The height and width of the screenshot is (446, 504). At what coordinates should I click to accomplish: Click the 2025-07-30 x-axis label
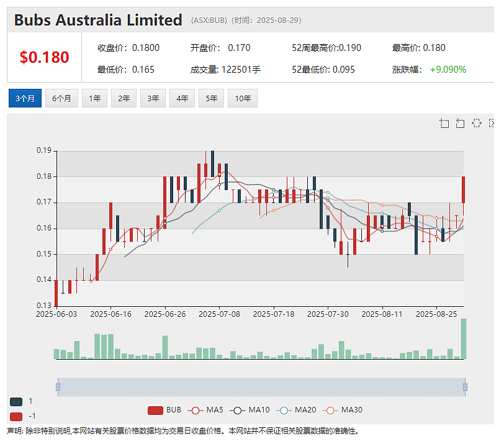(x=328, y=314)
